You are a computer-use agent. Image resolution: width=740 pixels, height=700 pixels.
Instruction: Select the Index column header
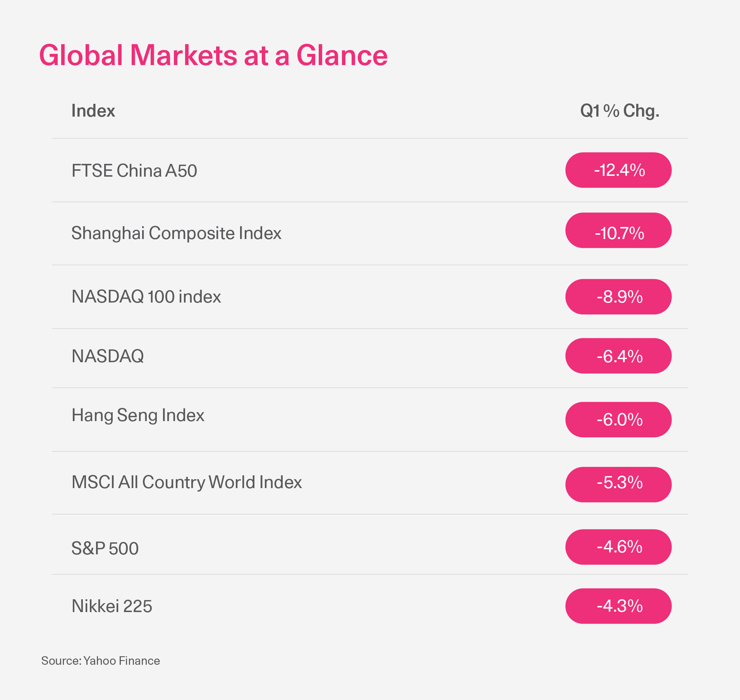pos(93,111)
